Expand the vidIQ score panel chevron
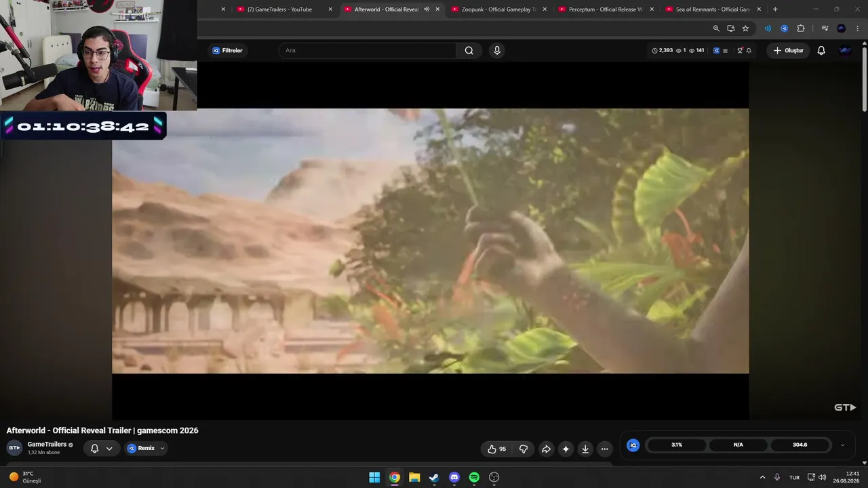 pos(842,445)
